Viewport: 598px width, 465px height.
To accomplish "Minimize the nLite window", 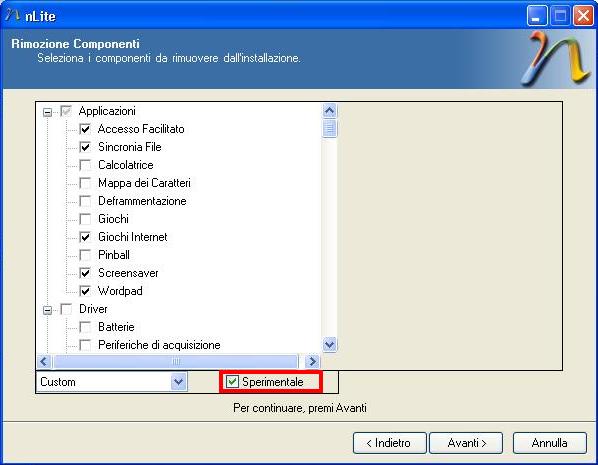I will pos(537,16).
